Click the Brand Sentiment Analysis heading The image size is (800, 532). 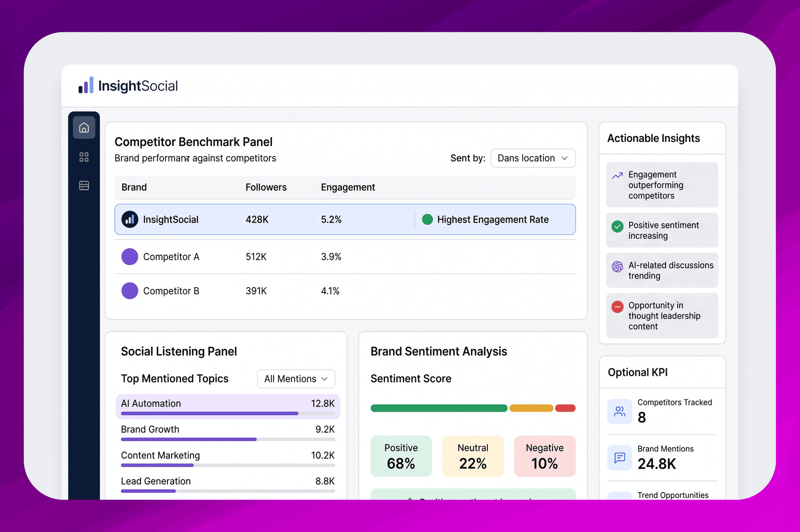[439, 351]
